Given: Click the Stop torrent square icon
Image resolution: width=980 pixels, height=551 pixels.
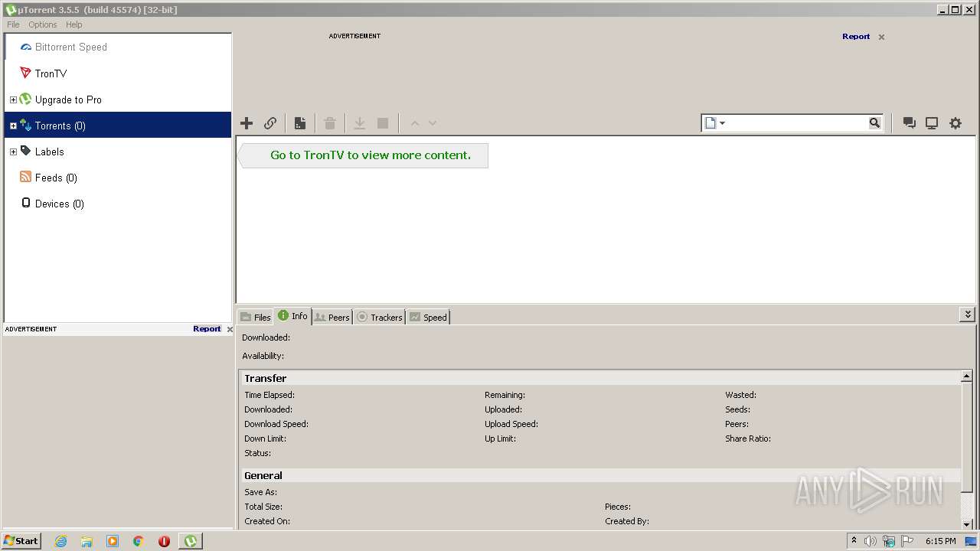Looking at the screenshot, I should 383,123.
